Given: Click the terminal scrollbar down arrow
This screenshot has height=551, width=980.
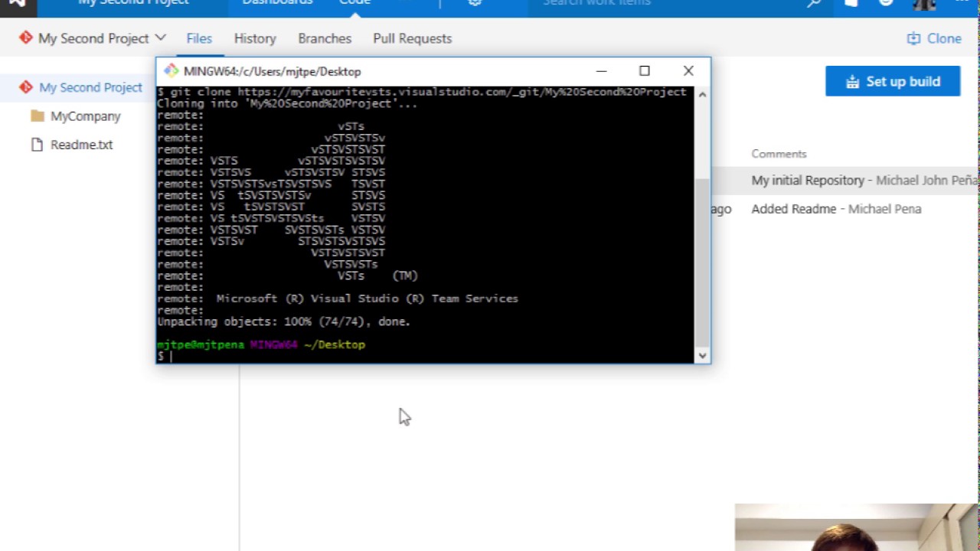Looking at the screenshot, I should [x=702, y=355].
